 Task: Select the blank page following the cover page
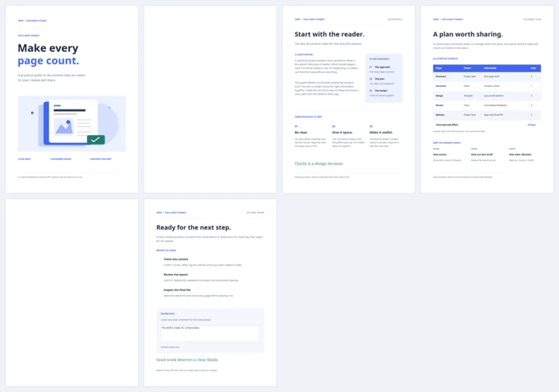coord(210,99)
